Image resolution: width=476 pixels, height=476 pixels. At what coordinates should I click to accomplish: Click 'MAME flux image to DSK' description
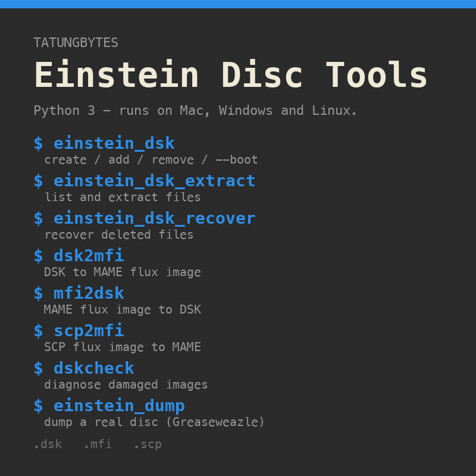pyautogui.click(x=123, y=309)
